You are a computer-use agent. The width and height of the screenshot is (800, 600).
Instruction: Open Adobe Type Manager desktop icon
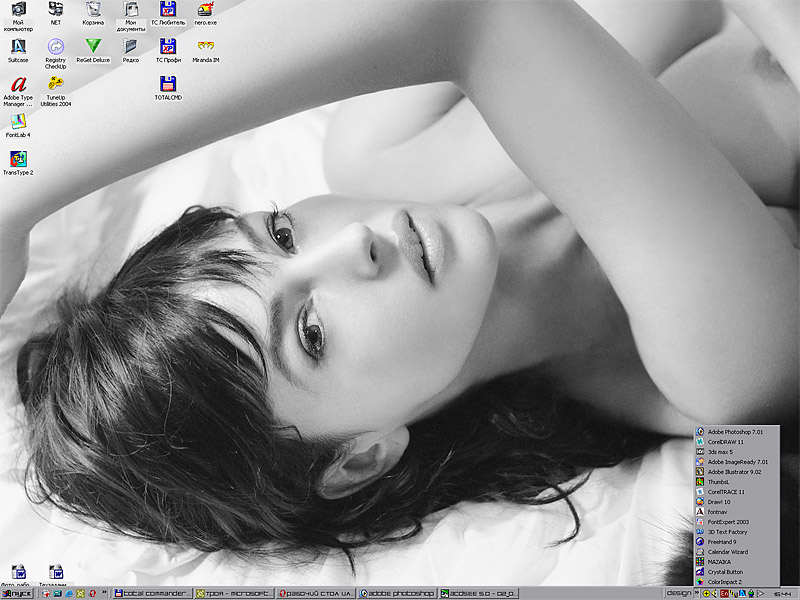[18, 92]
